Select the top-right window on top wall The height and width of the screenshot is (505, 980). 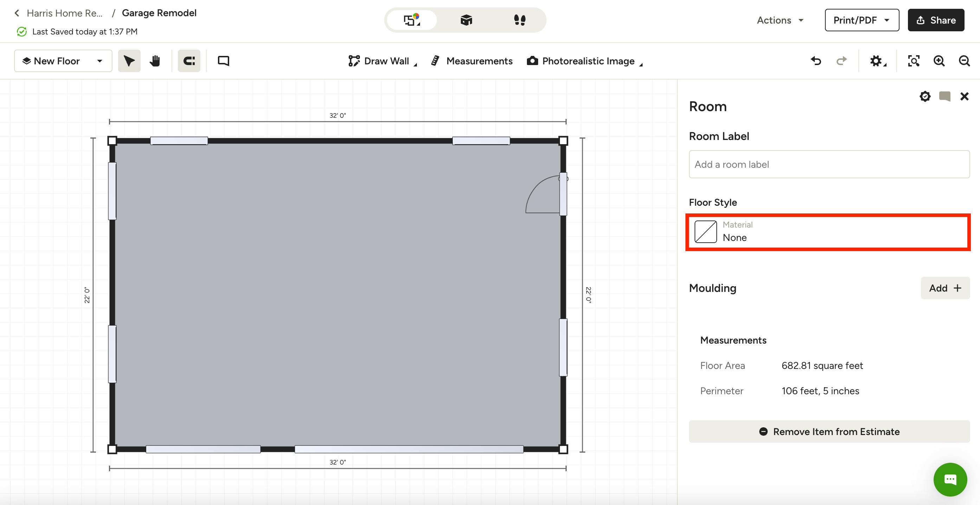coord(481,141)
